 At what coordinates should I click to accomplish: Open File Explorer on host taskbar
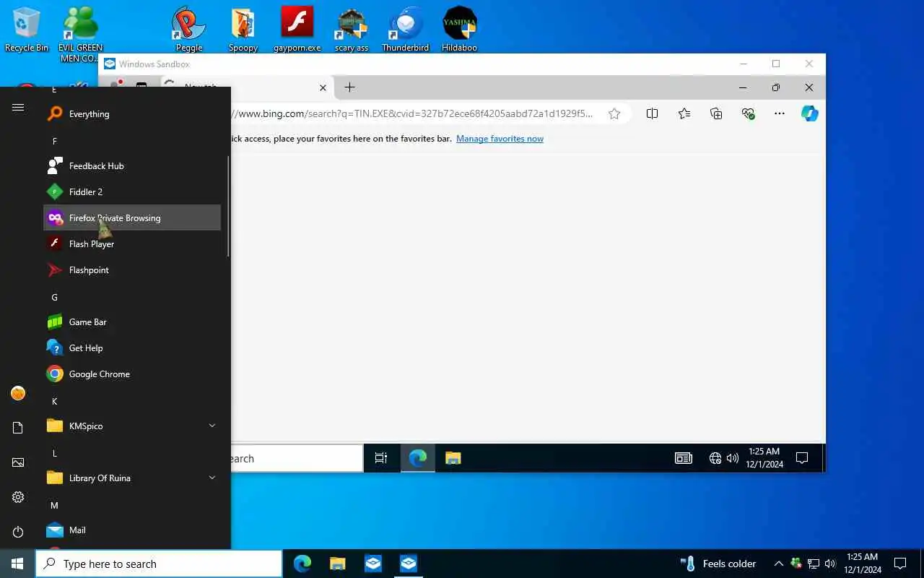[x=338, y=564]
